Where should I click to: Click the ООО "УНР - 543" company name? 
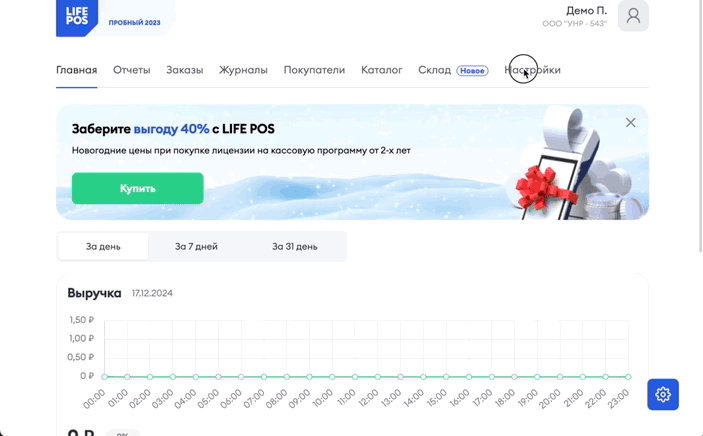574,23
